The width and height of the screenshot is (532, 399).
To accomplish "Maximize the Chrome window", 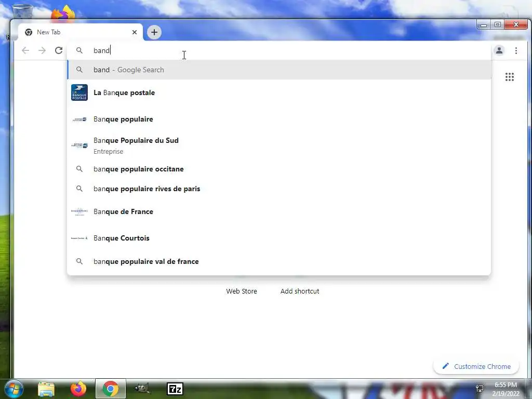I will [497, 25].
